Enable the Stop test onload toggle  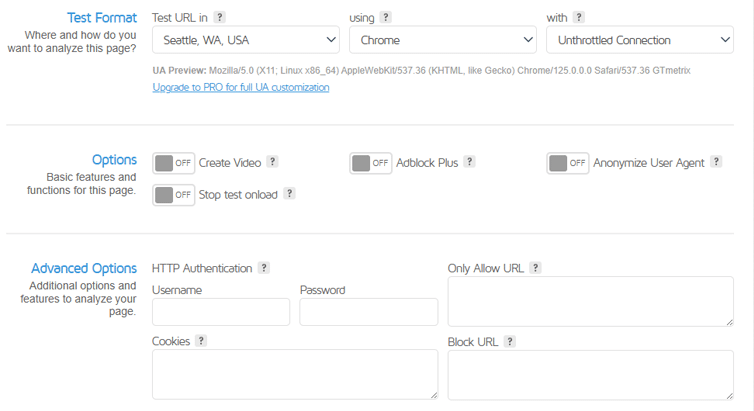(x=174, y=195)
